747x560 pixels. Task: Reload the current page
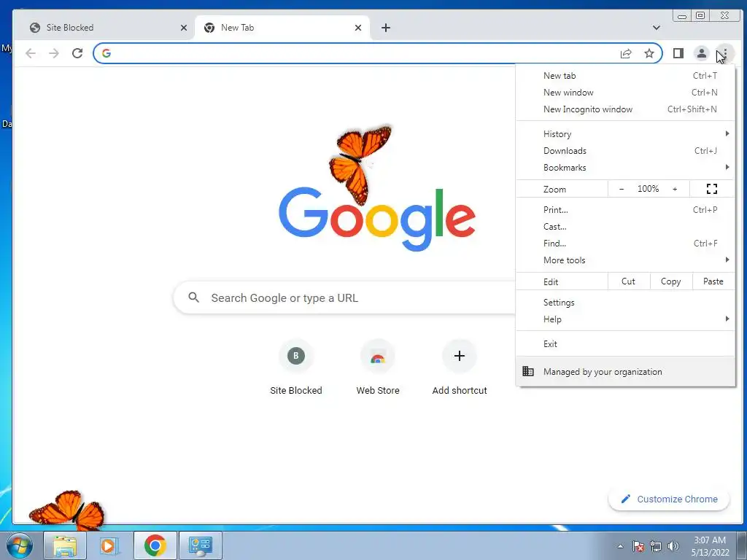pos(77,53)
